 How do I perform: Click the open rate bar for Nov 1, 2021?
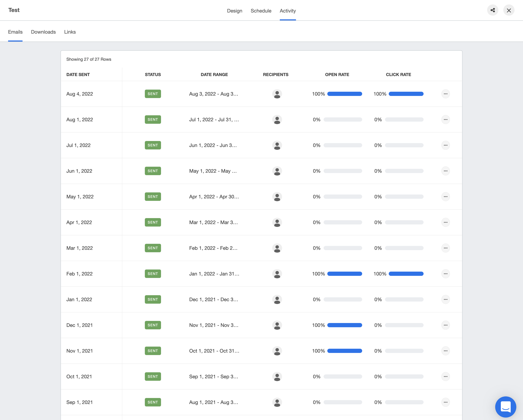coord(345,351)
